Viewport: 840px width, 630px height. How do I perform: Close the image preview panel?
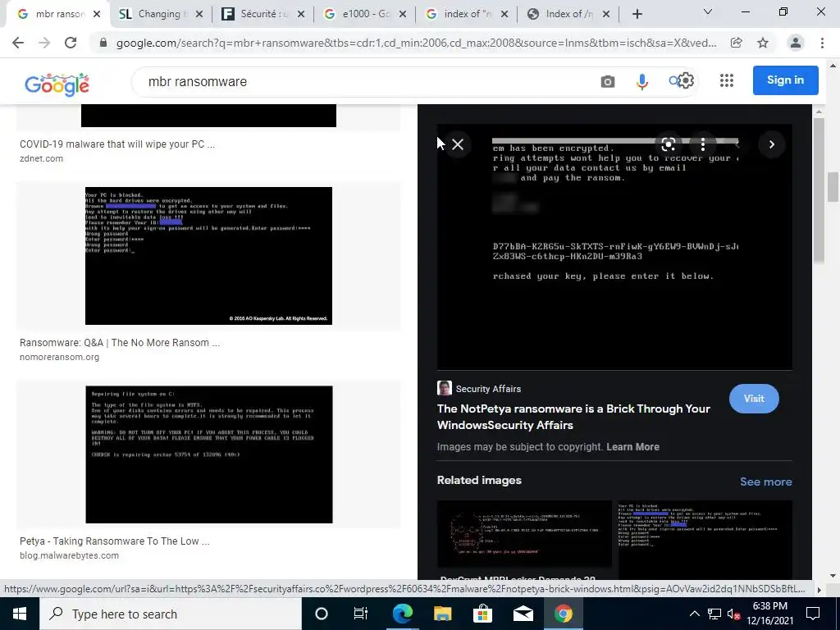coord(458,144)
